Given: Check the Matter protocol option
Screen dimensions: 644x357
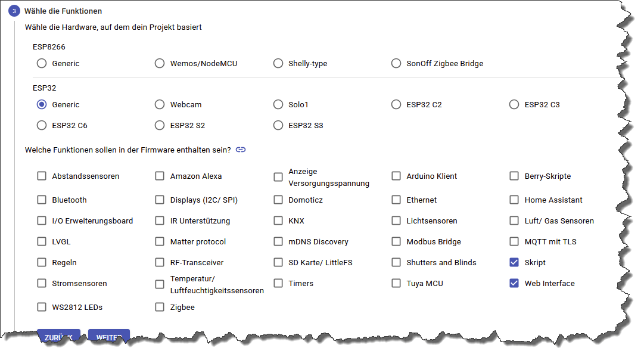Looking at the screenshot, I should point(160,241).
